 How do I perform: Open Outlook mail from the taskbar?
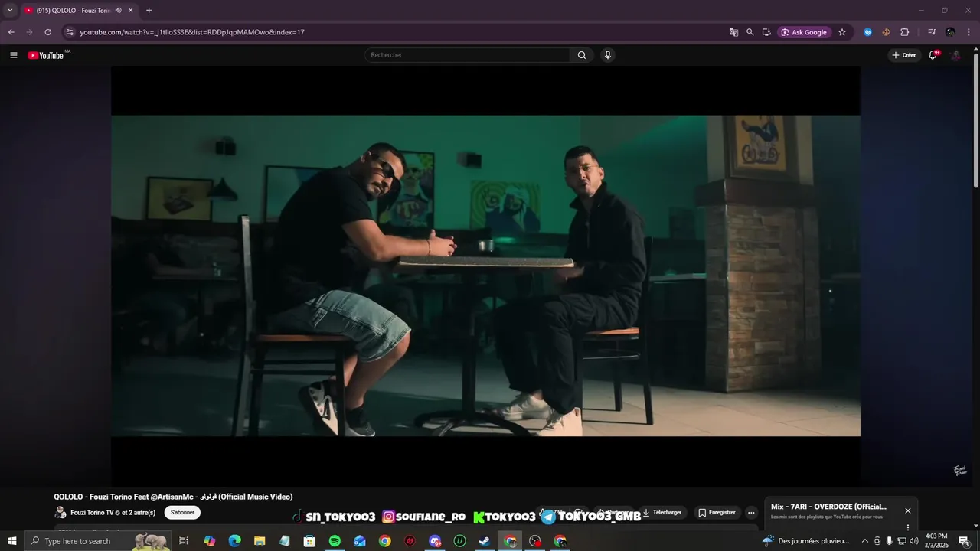[360, 541]
